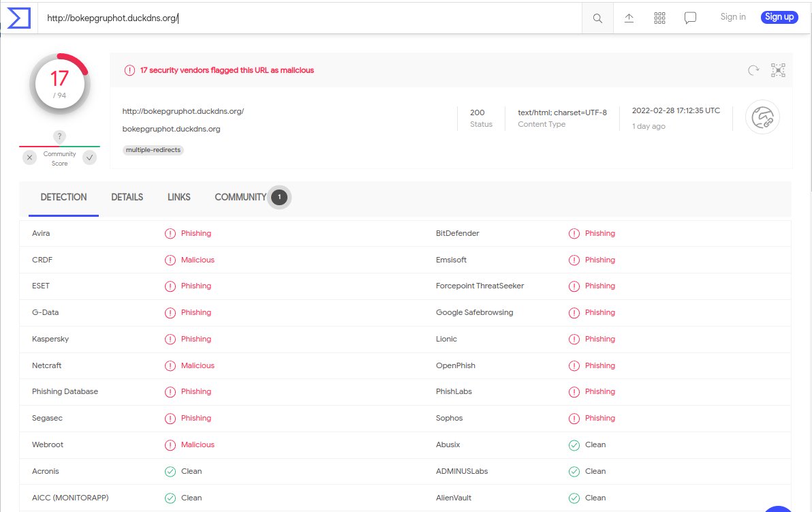812x512 pixels.
Task: Click the Emsisoft vendor name
Action: point(451,260)
